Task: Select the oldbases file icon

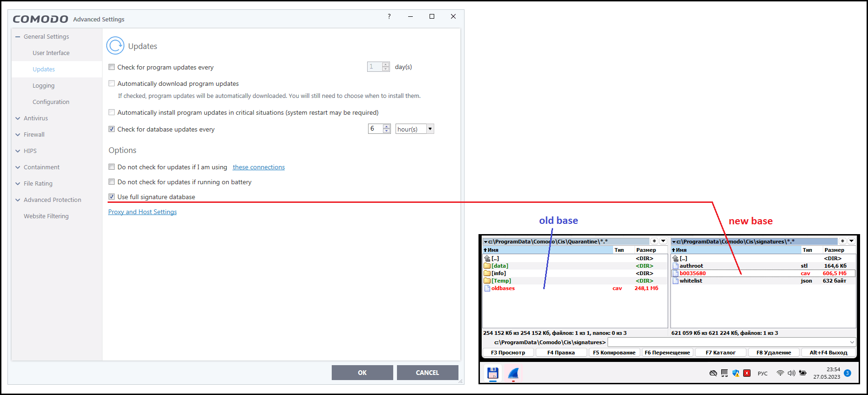Action: point(487,288)
